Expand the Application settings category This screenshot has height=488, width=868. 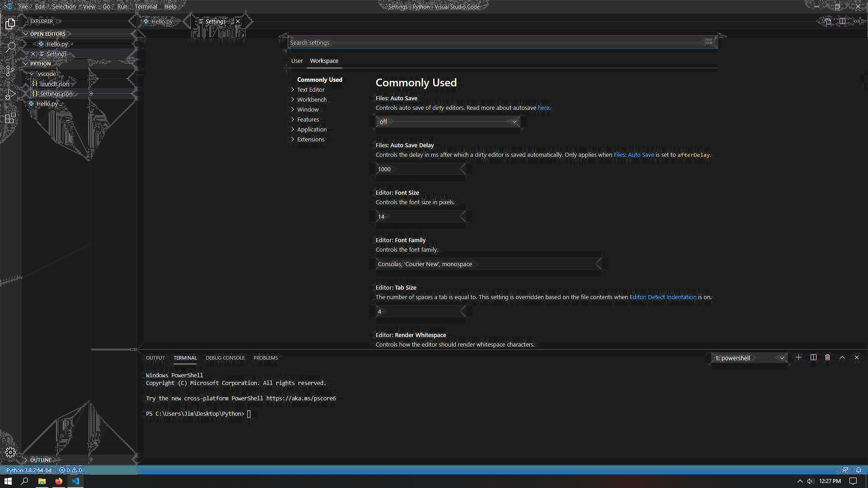pos(311,129)
